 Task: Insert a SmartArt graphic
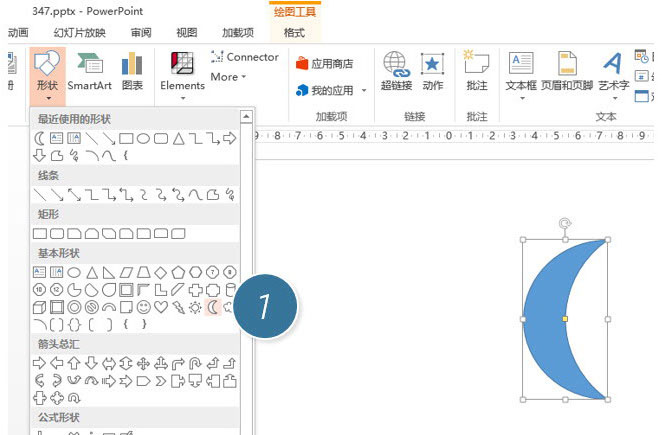[x=89, y=72]
